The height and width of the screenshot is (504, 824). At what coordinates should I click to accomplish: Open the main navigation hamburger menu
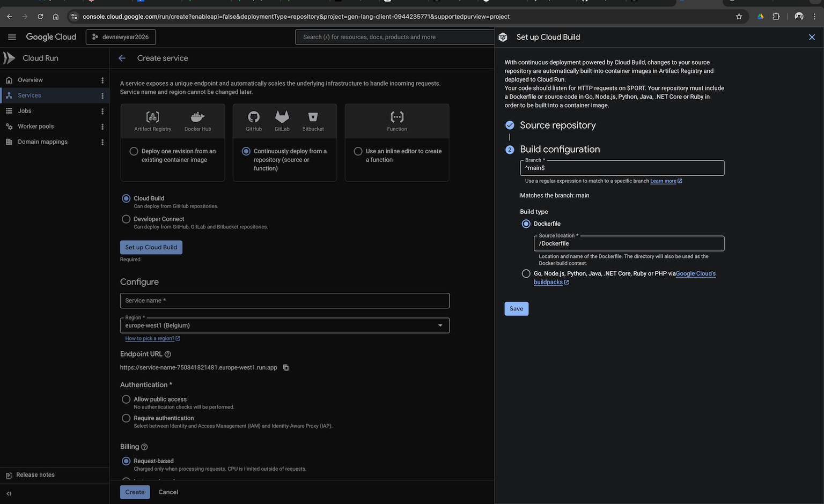(12, 36)
